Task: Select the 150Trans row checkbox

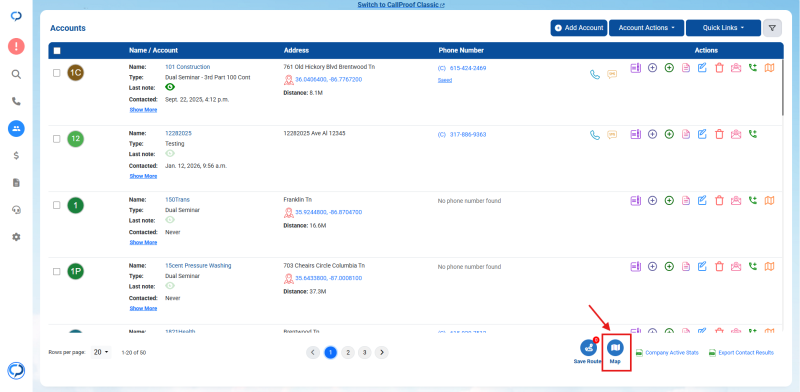Action: pyautogui.click(x=57, y=205)
